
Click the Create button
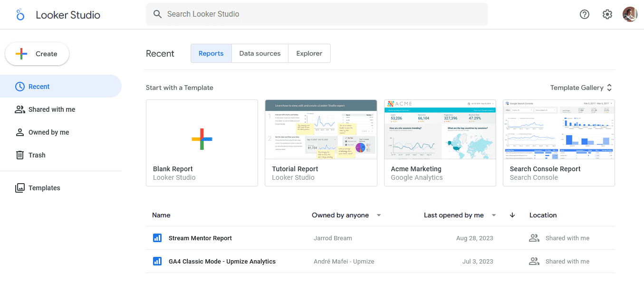pos(37,54)
